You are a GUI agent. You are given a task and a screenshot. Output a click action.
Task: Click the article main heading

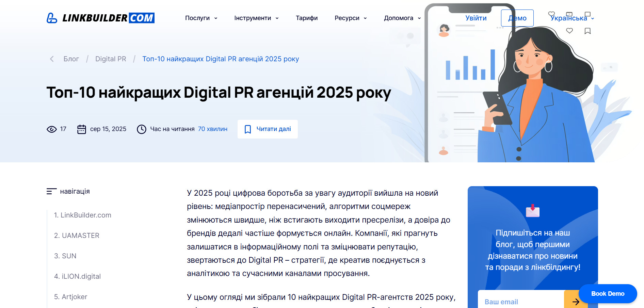pos(219,93)
